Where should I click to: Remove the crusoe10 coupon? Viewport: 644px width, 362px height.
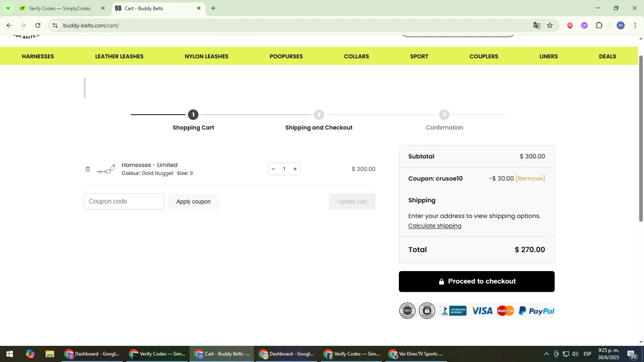[530, 179]
